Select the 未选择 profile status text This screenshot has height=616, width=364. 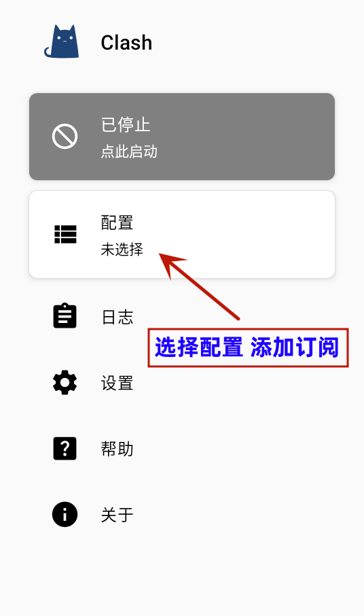point(122,250)
